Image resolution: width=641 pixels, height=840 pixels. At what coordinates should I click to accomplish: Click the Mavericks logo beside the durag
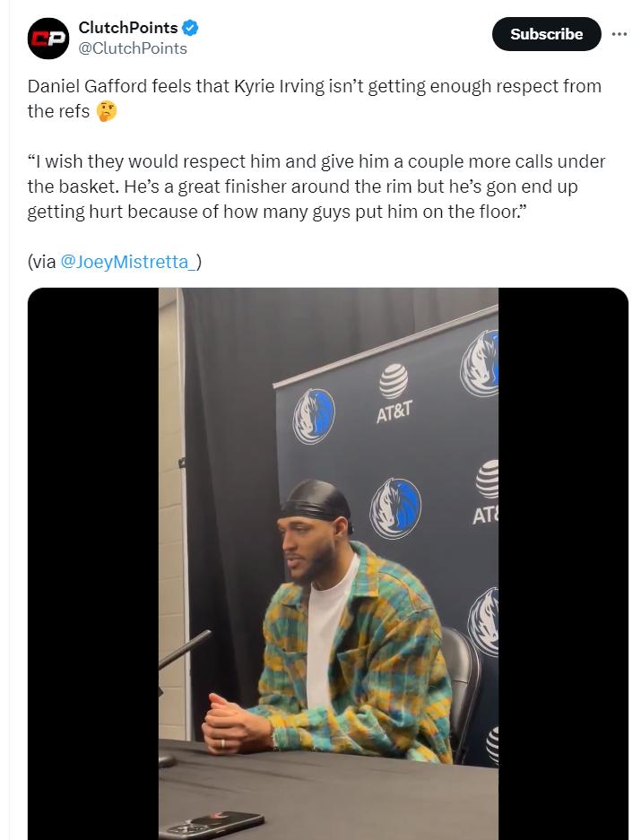coord(395,508)
